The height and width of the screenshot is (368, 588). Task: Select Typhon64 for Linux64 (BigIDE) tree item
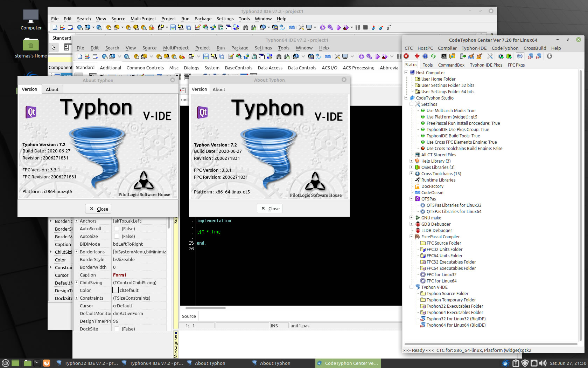(456, 325)
